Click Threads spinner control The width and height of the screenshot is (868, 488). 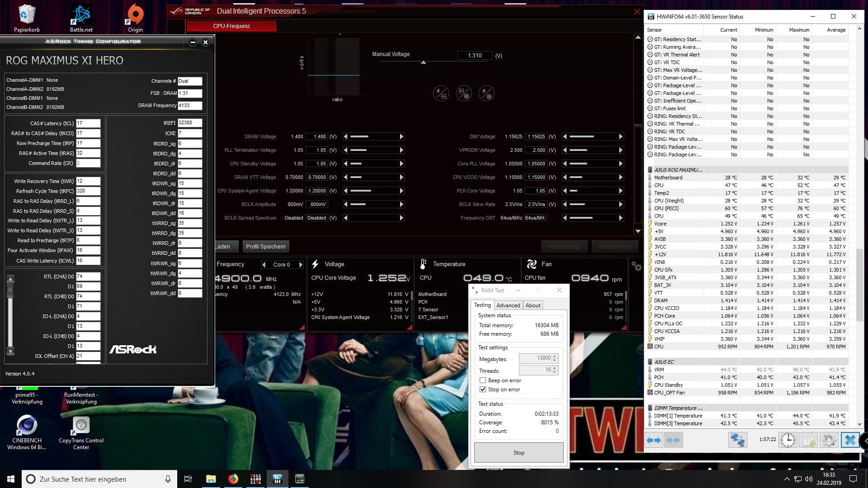click(x=555, y=370)
